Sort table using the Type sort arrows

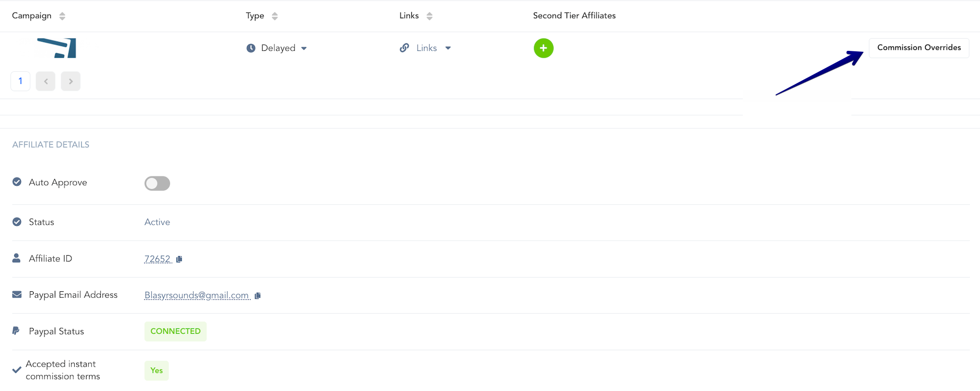pos(275,16)
